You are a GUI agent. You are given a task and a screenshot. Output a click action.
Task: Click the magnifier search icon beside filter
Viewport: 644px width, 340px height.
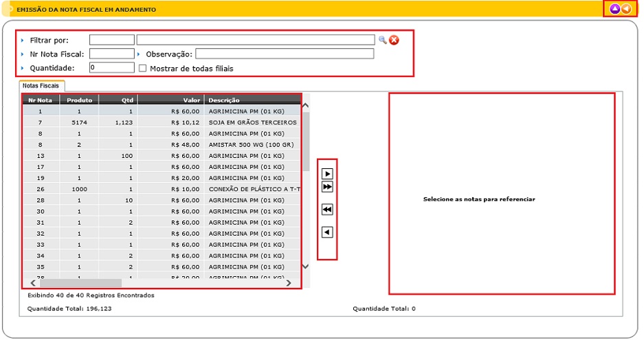coord(383,40)
